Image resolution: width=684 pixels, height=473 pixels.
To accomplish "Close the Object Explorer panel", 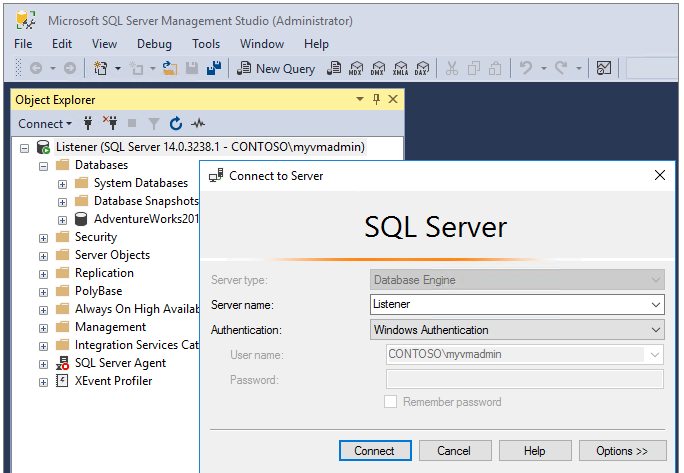I will point(393,99).
